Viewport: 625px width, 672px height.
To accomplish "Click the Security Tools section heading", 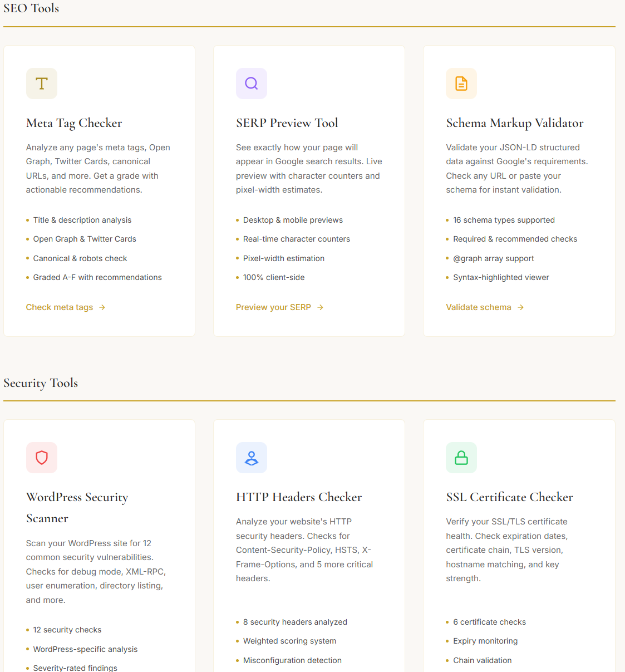I will pos(41,383).
